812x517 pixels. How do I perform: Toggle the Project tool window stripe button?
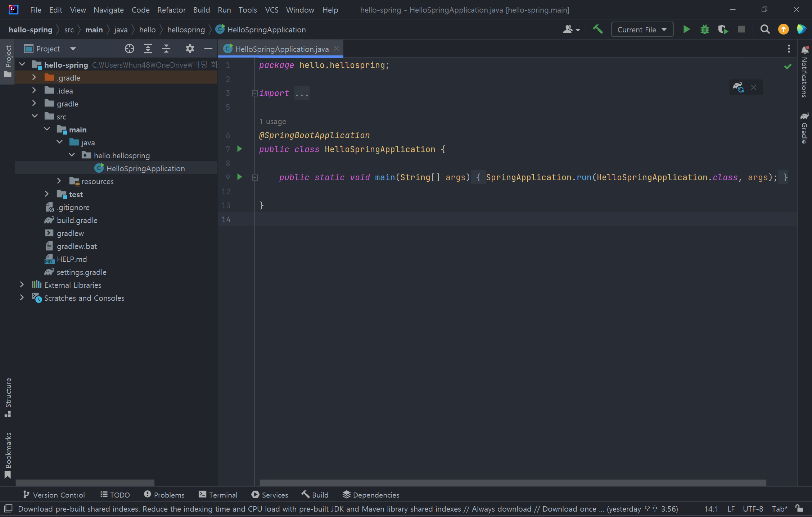(x=8, y=61)
